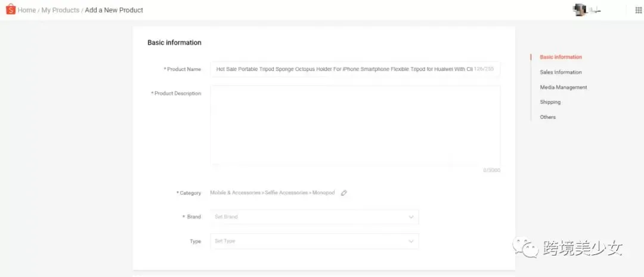
Task: Jump to Sales Information section
Action: pyautogui.click(x=561, y=72)
